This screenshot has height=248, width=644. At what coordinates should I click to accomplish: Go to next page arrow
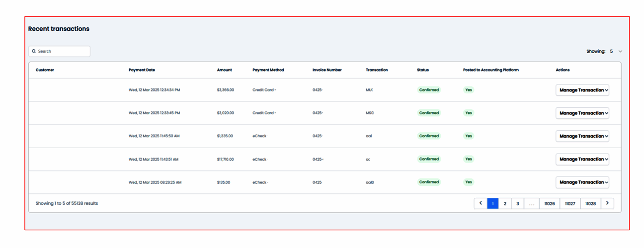click(x=607, y=203)
